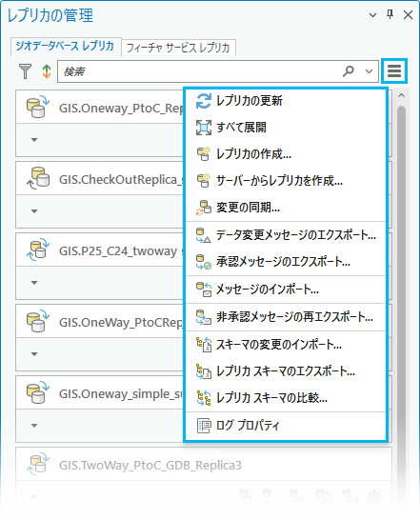Click the replica list vertical scrollbar
The height and width of the screenshot is (520, 420).
coord(401,266)
